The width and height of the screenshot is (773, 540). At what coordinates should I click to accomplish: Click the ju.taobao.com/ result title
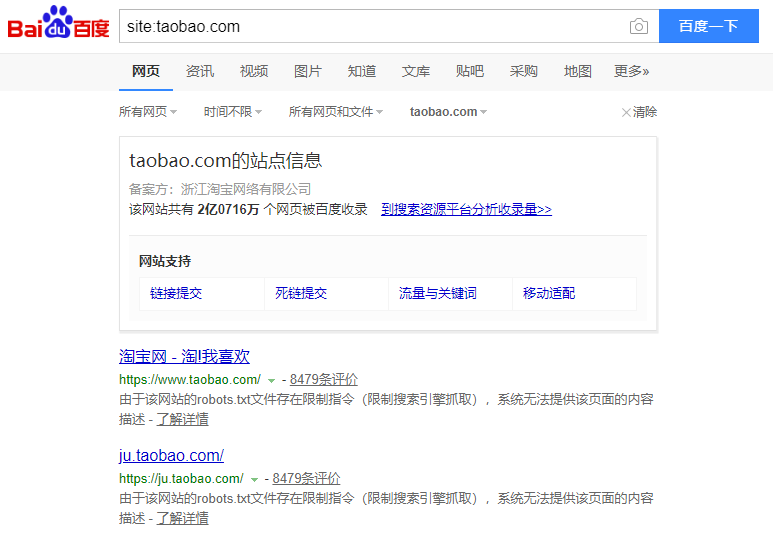171,456
